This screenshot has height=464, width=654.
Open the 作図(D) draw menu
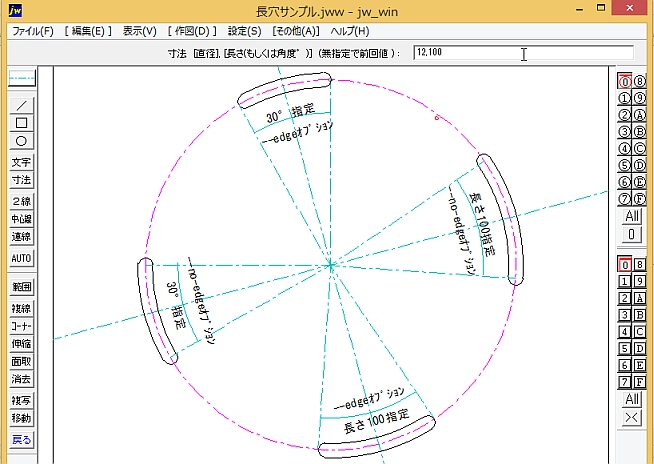pos(194,32)
